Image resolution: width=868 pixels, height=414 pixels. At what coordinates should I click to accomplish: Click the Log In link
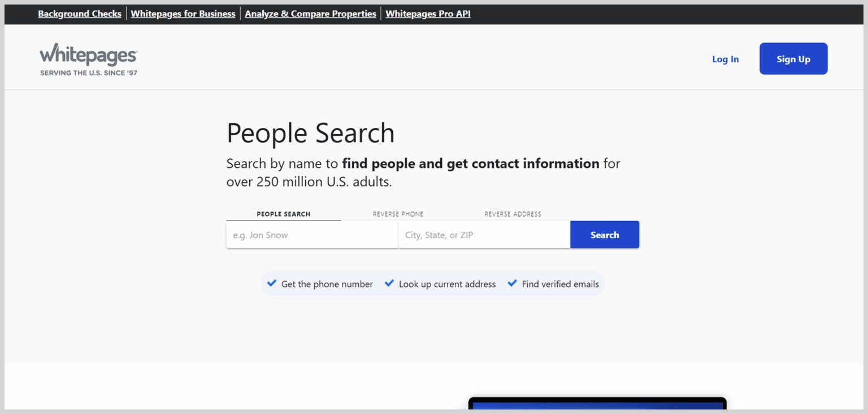tap(725, 59)
